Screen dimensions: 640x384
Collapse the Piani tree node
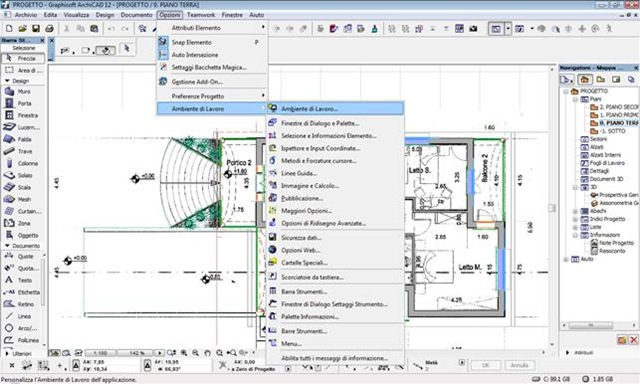[x=575, y=99]
